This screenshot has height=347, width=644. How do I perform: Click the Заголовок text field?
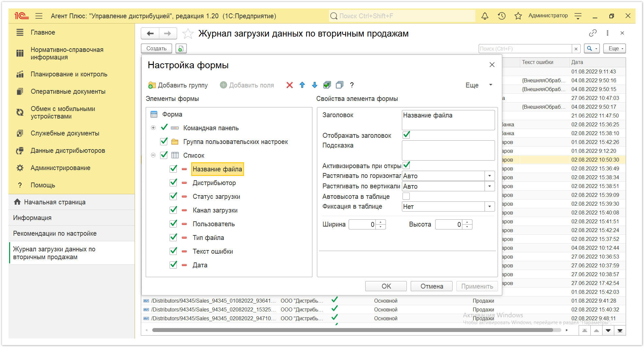448,120
